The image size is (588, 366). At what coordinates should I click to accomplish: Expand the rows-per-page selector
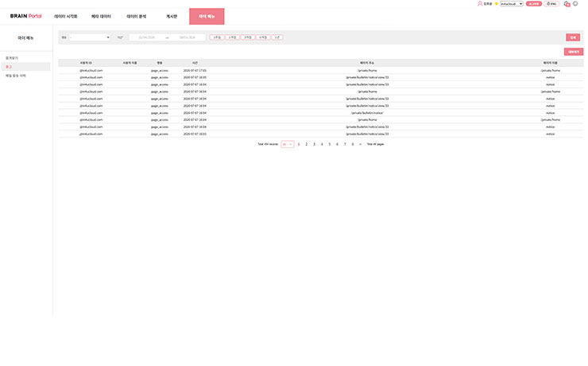pos(288,144)
